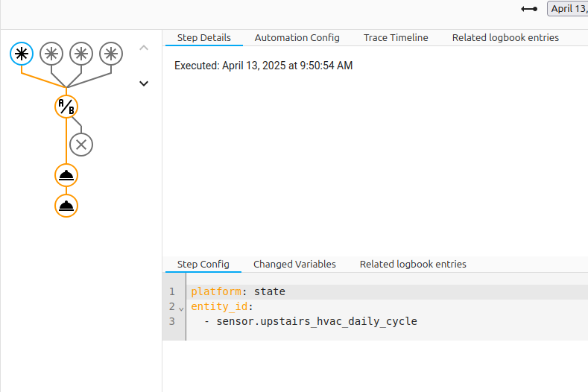Open the Automation Config tab

[297, 37]
